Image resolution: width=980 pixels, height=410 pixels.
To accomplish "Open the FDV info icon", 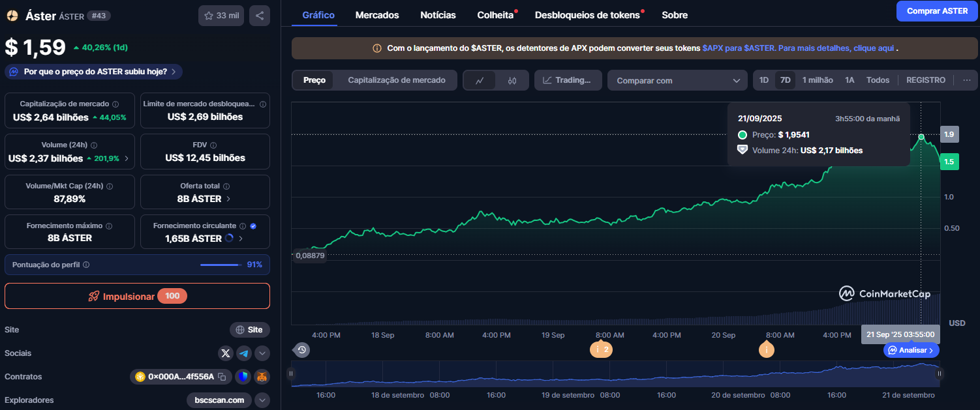I will pos(213,145).
